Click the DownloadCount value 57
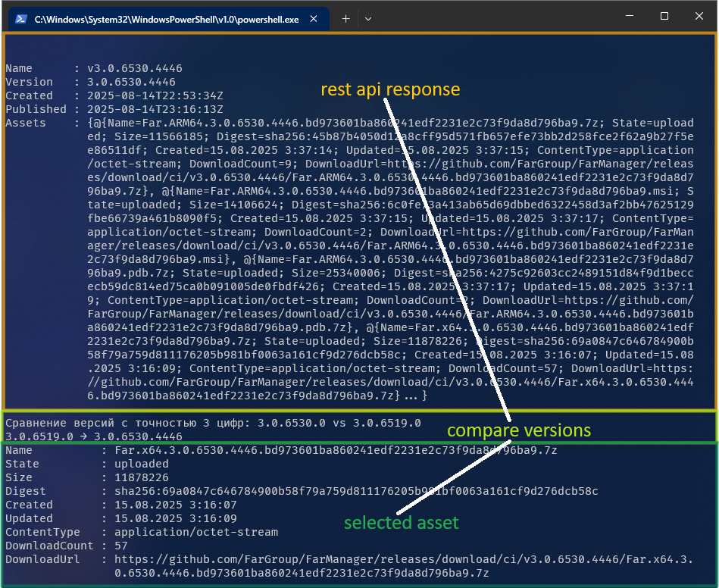 [121, 546]
